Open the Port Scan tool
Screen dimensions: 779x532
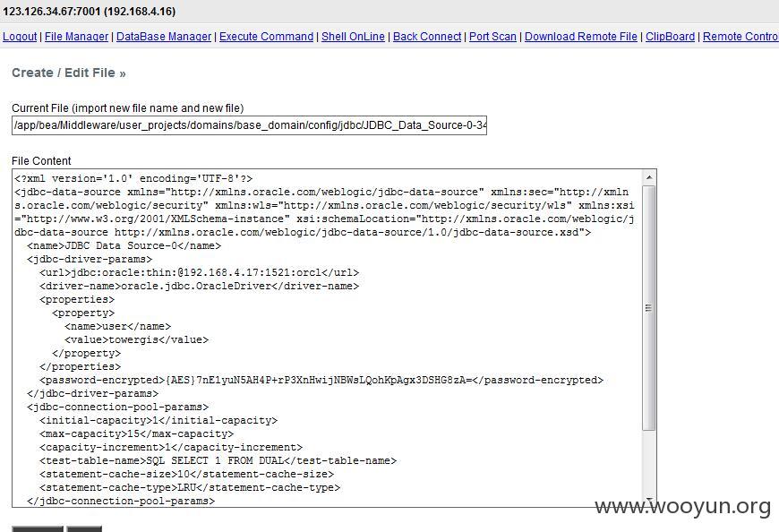tap(492, 37)
